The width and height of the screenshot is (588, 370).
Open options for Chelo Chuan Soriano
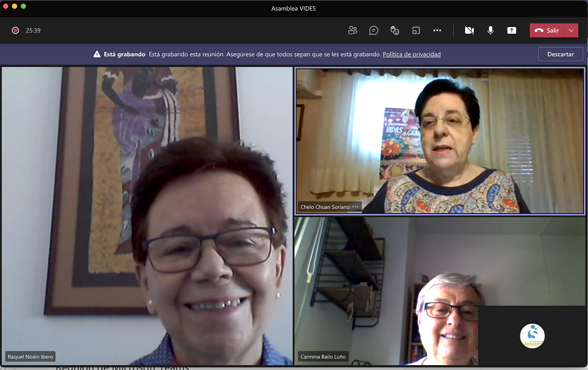pyautogui.click(x=356, y=207)
